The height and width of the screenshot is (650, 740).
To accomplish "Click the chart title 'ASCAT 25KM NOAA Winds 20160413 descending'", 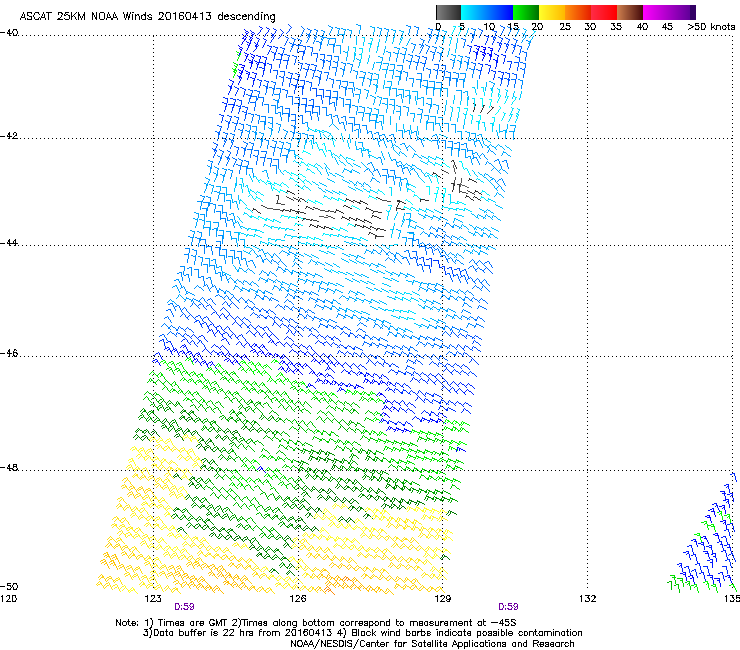I will 147,17.
